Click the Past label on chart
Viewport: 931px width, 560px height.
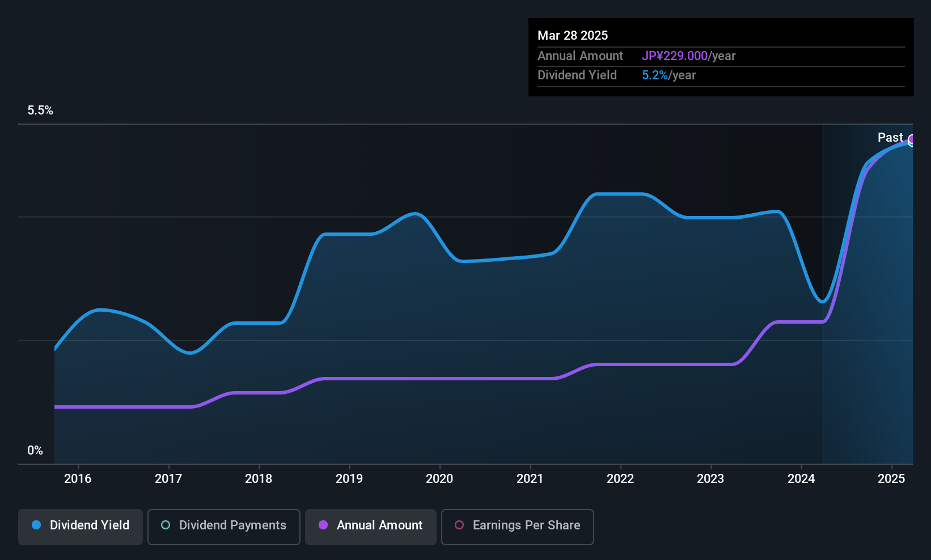[x=890, y=137]
